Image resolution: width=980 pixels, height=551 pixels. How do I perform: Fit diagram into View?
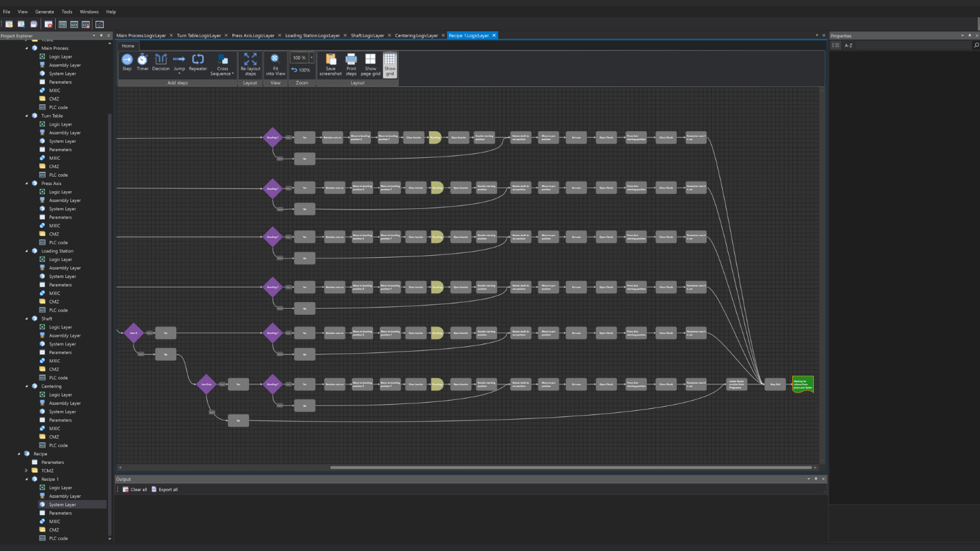[x=275, y=65]
